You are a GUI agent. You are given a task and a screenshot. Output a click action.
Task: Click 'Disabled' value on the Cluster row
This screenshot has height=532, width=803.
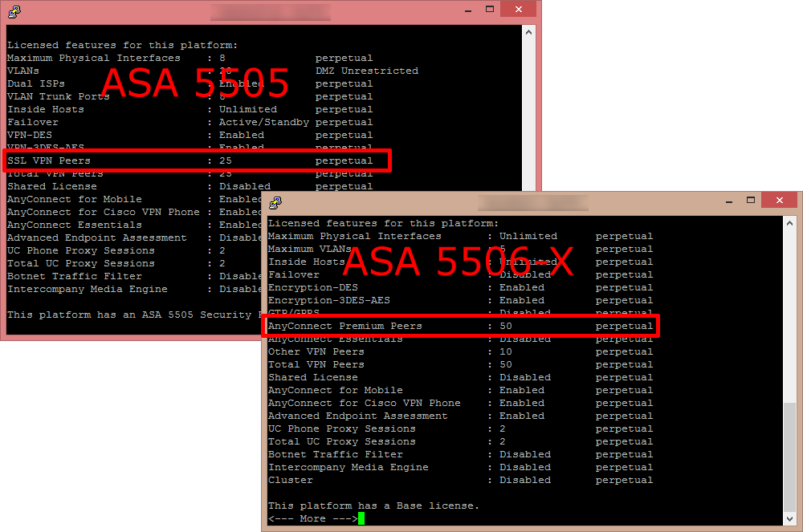point(525,481)
